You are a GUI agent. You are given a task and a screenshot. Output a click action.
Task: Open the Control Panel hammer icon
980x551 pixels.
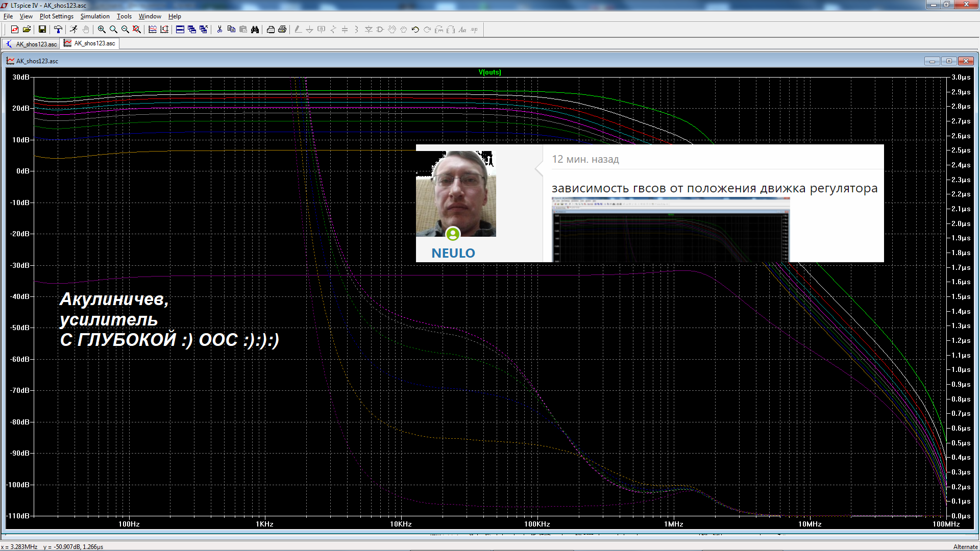[x=58, y=30]
